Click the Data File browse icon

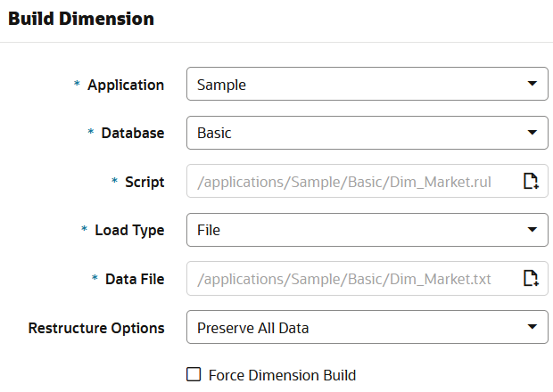(531, 279)
